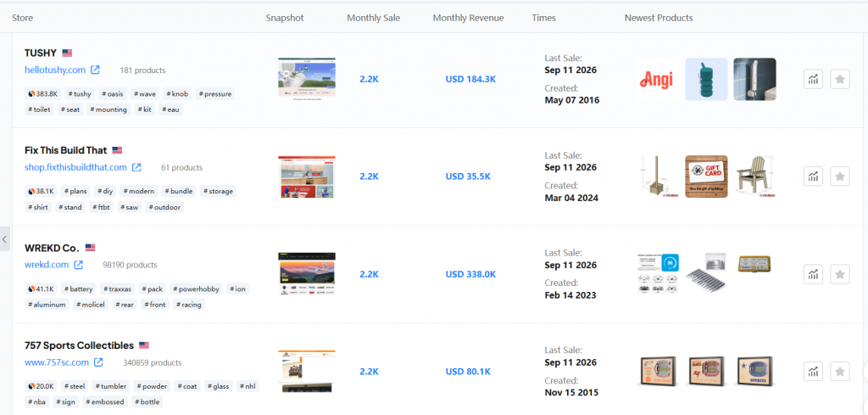
Task: Open Fix This Build That post stand product
Action: [x=657, y=177]
